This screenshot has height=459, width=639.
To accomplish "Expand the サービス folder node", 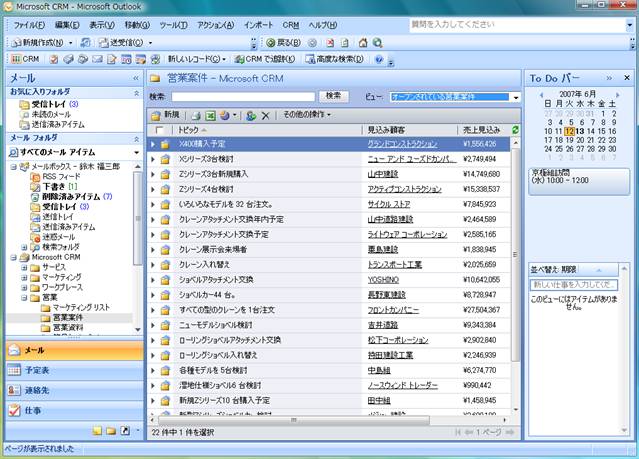I will click(x=24, y=267).
